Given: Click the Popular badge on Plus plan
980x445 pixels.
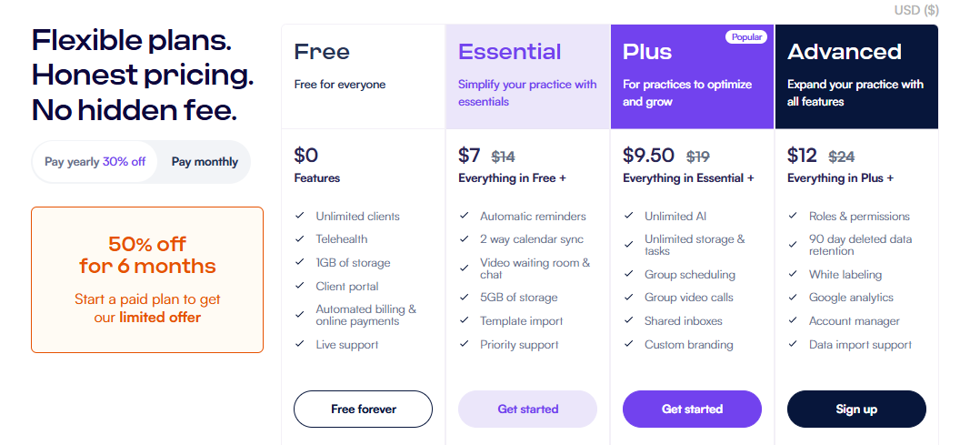Looking at the screenshot, I should click(x=746, y=37).
